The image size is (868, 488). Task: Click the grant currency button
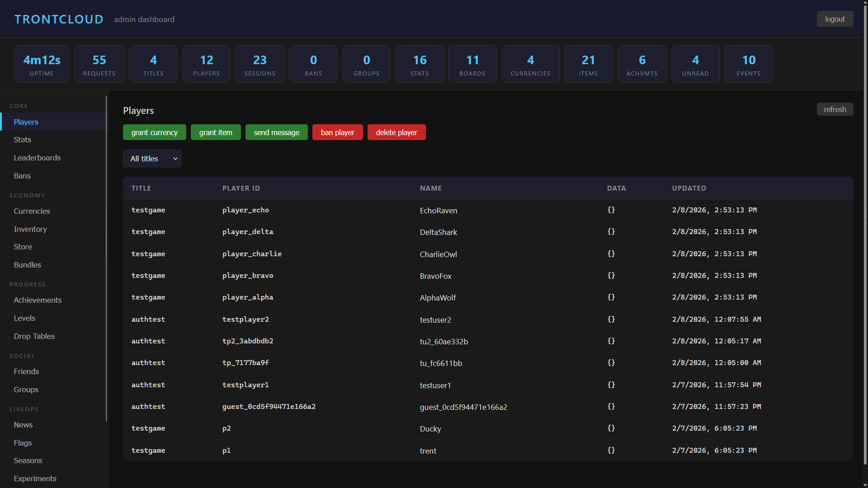154,132
